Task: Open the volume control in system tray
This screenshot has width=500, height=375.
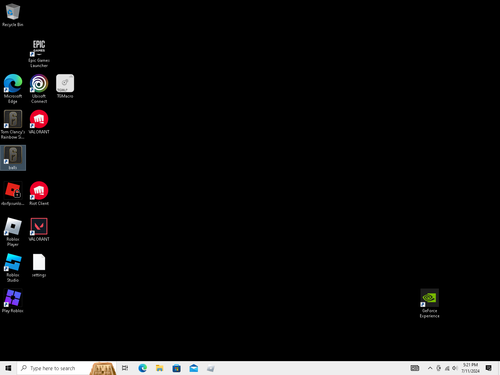Action: click(x=455, y=368)
